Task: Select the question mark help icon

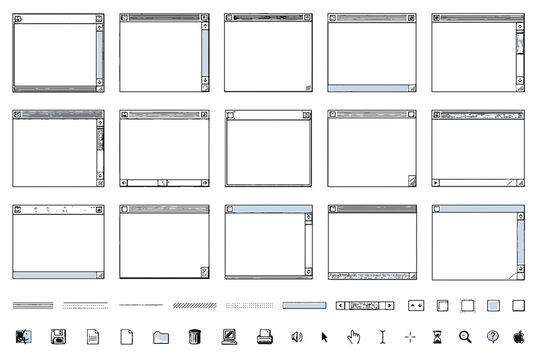Action: point(492,336)
